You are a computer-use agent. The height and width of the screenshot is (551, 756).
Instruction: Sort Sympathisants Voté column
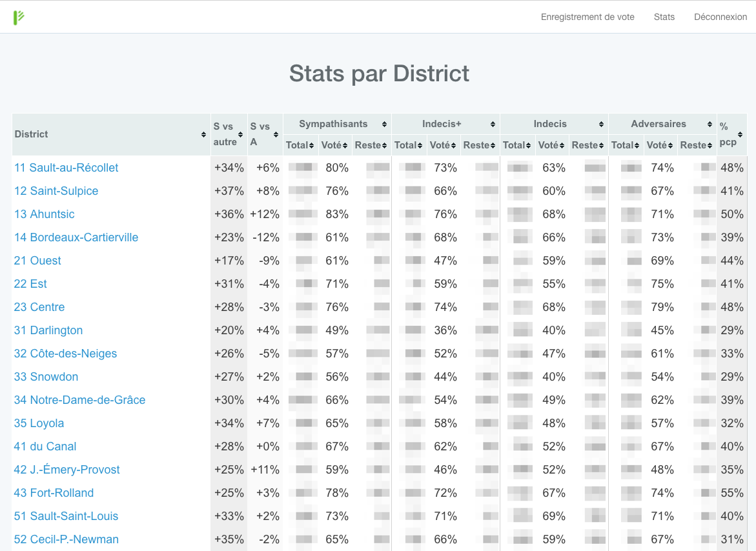(335, 145)
